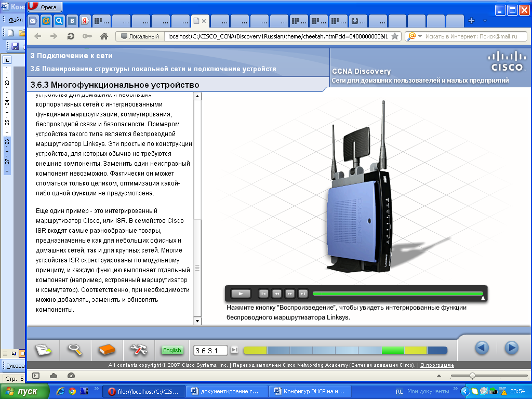This screenshot has width=532, height=399.
Task: Skip to animation end
Action: pos(303,294)
